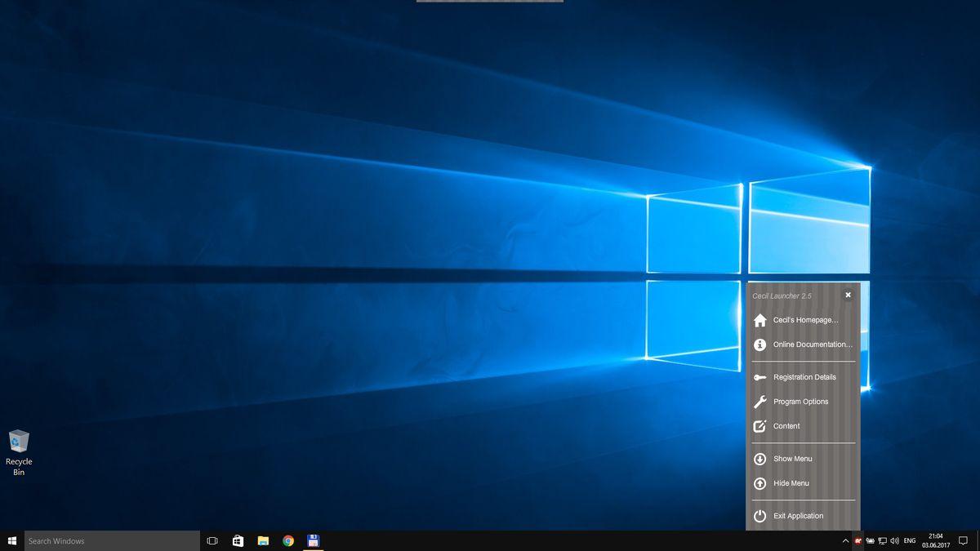Viewport: 980px width, 551px height.
Task: Open Program Options in Cecil Launcher
Action: pyautogui.click(x=803, y=402)
